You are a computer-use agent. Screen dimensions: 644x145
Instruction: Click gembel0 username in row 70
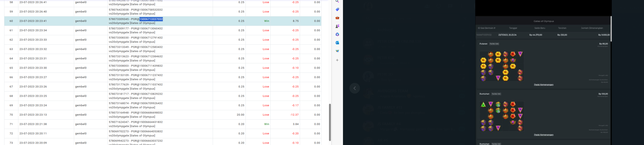point(81,115)
